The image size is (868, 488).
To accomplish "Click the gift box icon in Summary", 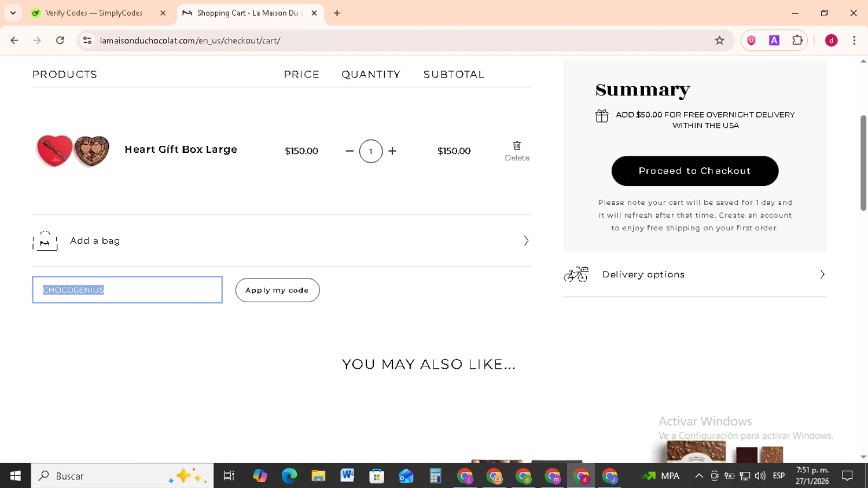I will point(602,116).
